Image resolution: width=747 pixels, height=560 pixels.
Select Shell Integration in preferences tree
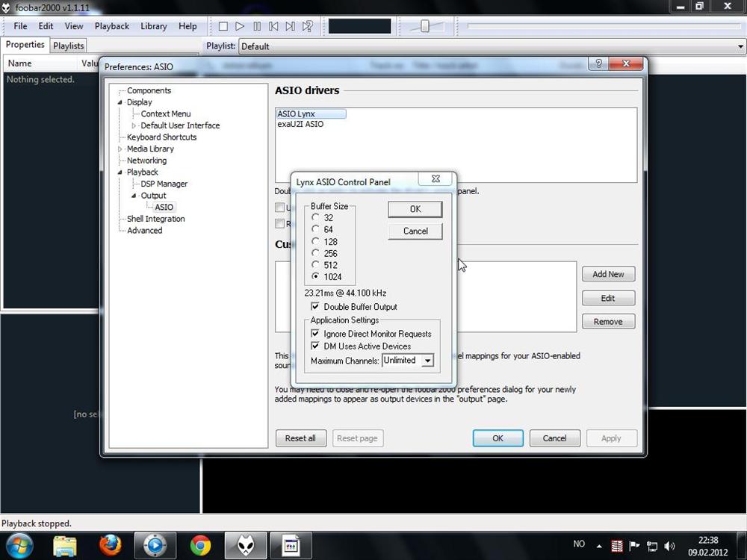tap(156, 219)
